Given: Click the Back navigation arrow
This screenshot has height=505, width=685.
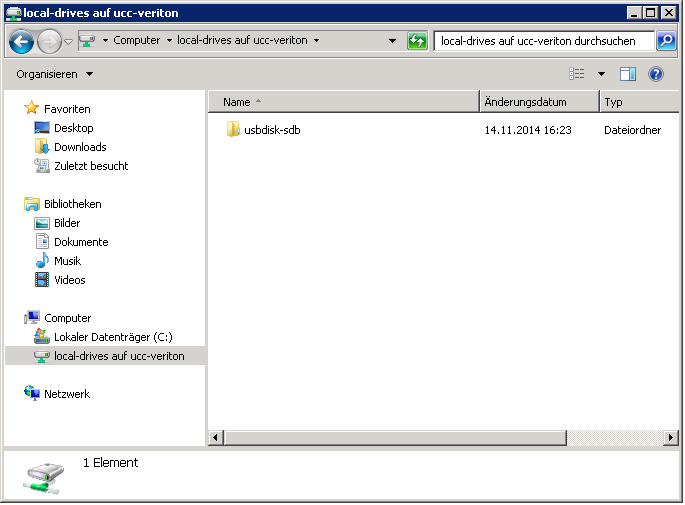Looking at the screenshot, I should [x=21, y=41].
